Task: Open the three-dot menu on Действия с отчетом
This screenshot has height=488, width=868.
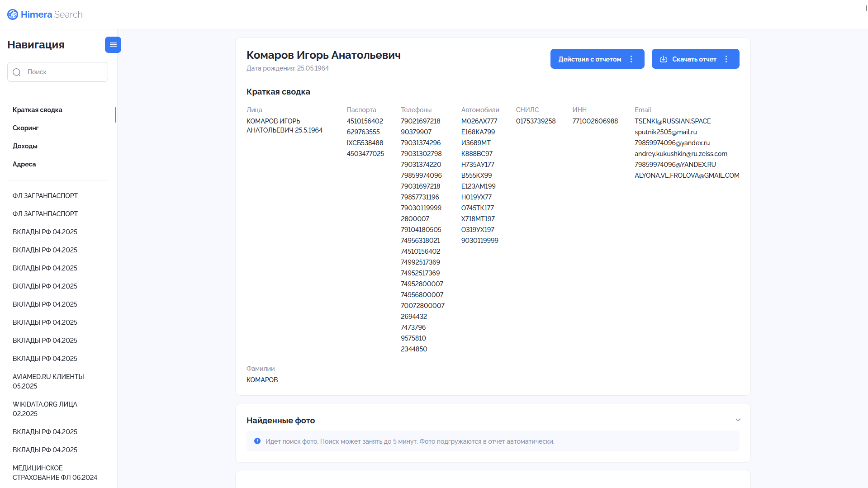Action: click(x=631, y=59)
